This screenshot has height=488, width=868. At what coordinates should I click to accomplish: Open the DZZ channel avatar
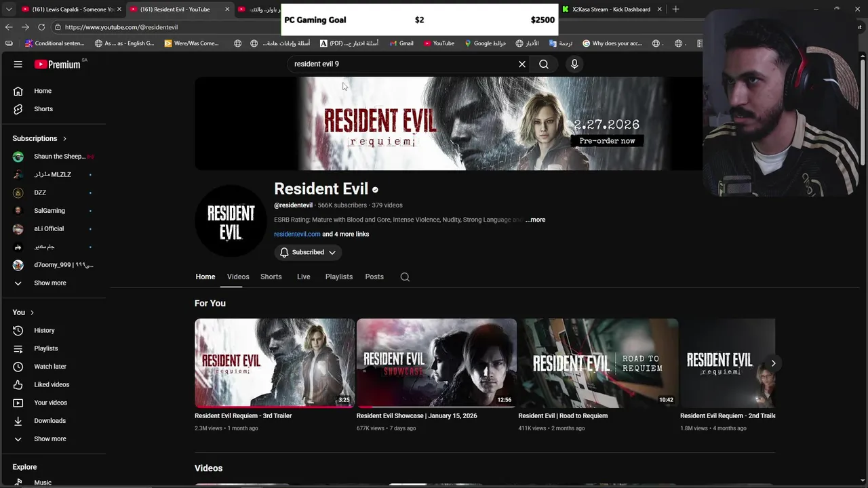point(18,192)
